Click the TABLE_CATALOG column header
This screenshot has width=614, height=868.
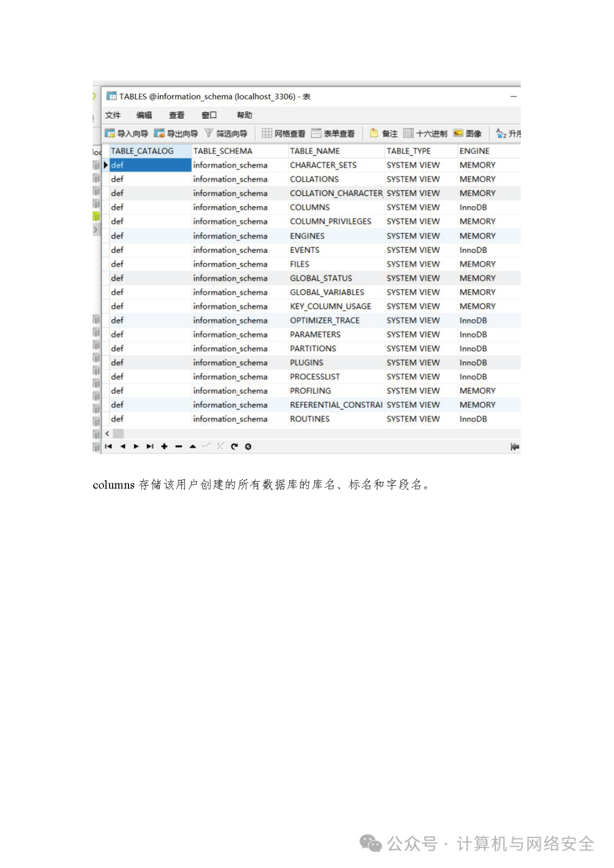coord(151,151)
